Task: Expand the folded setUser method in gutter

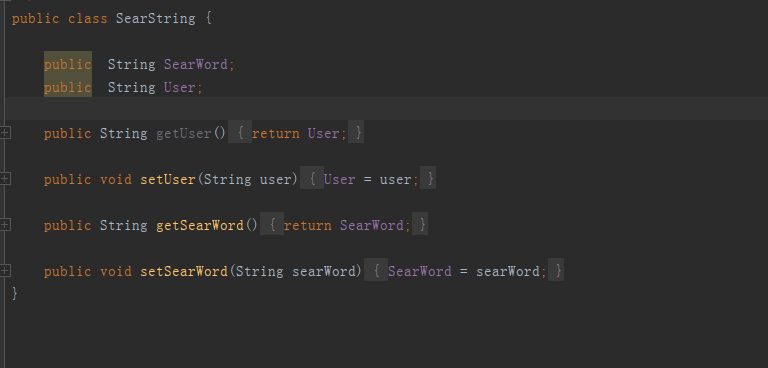Action: 5,179
